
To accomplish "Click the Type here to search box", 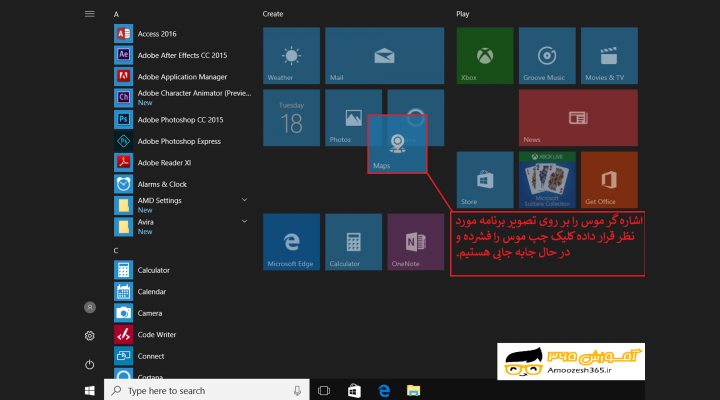I will pyautogui.click(x=207, y=390).
